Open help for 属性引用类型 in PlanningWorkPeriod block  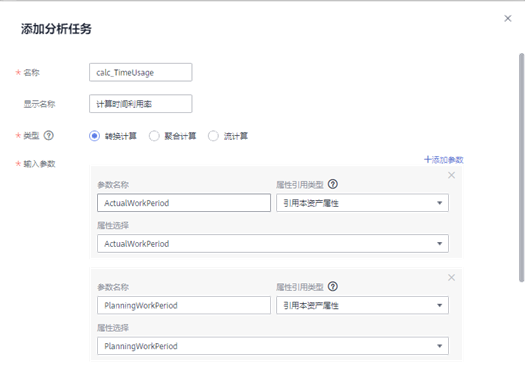pos(333,287)
